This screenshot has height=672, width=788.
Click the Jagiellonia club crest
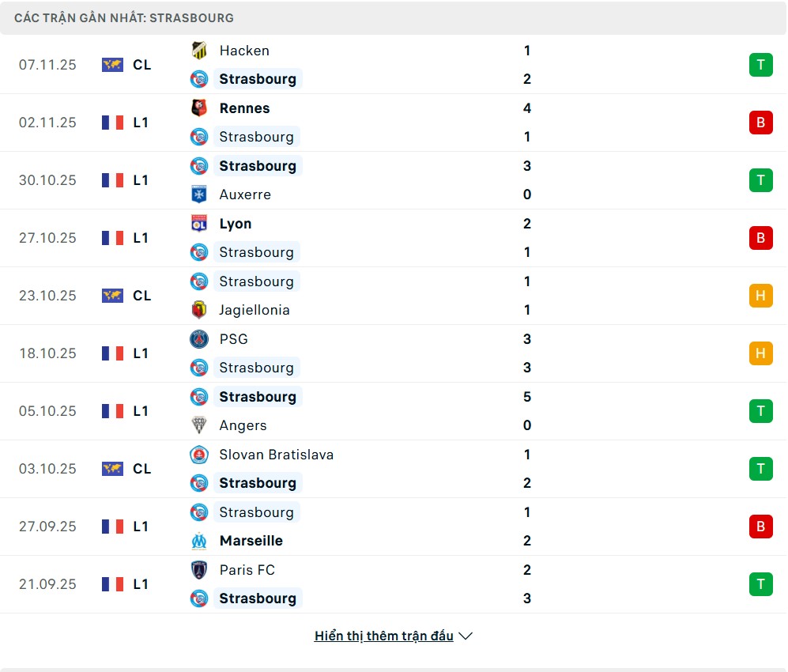[199, 310]
